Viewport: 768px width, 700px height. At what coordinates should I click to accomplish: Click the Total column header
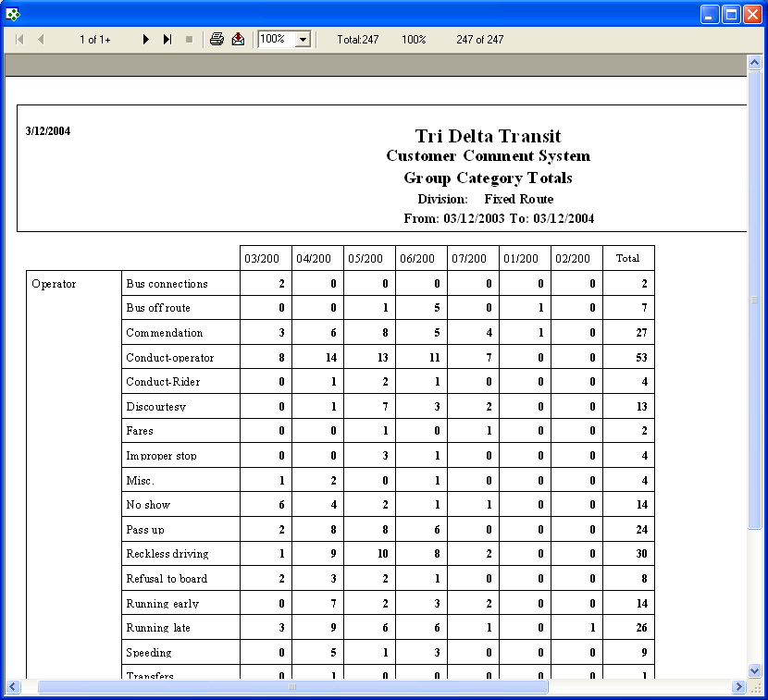627,259
